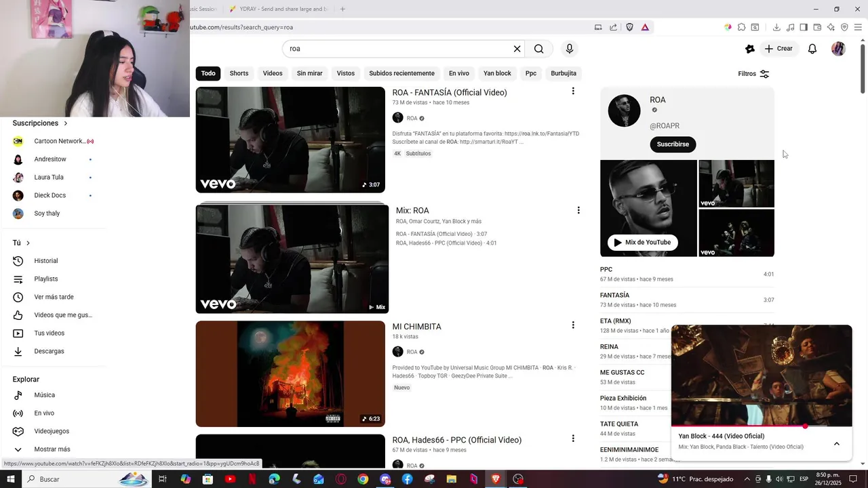Image resolution: width=868 pixels, height=488 pixels.
Task: Select the Burbujita filter chip
Action: [564, 73]
